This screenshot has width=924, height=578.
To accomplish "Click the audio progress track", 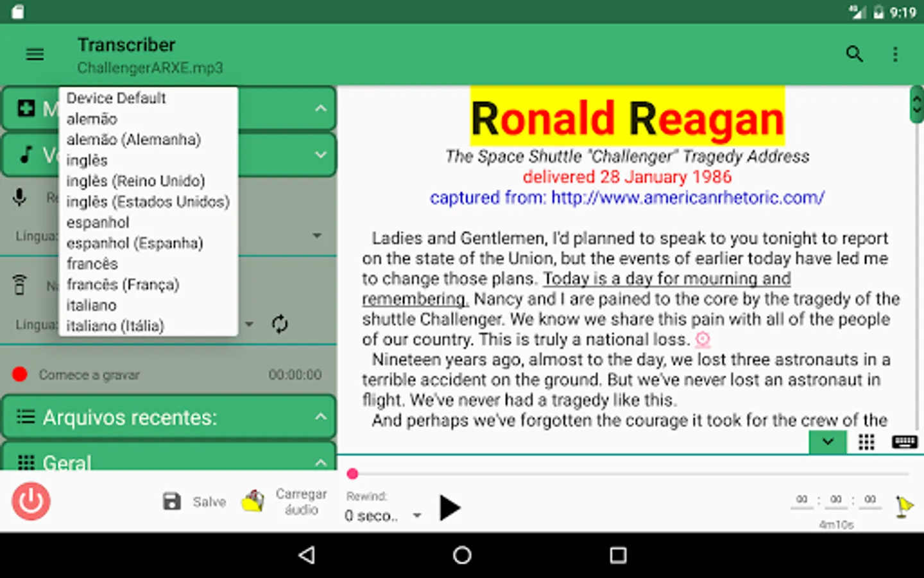I will click(x=630, y=474).
